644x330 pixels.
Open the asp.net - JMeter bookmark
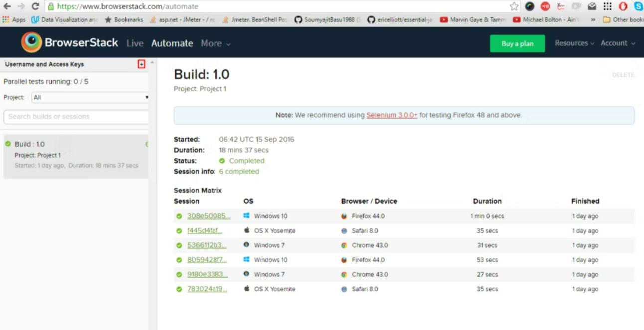pyautogui.click(x=182, y=20)
